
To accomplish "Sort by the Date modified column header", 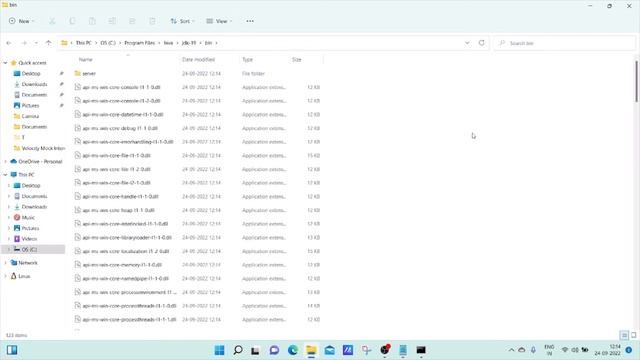I will (198, 60).
